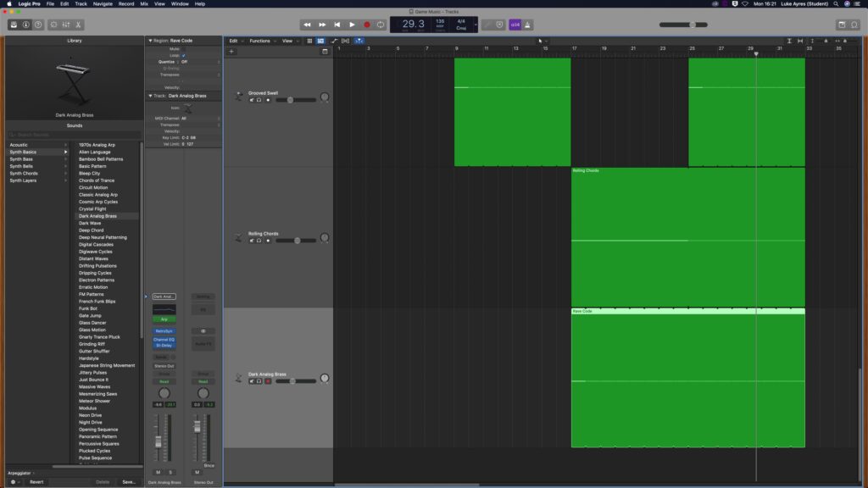Open the RetroSyn instrument slot
This screenshot has height=488, width=868.
click(164, 331)
